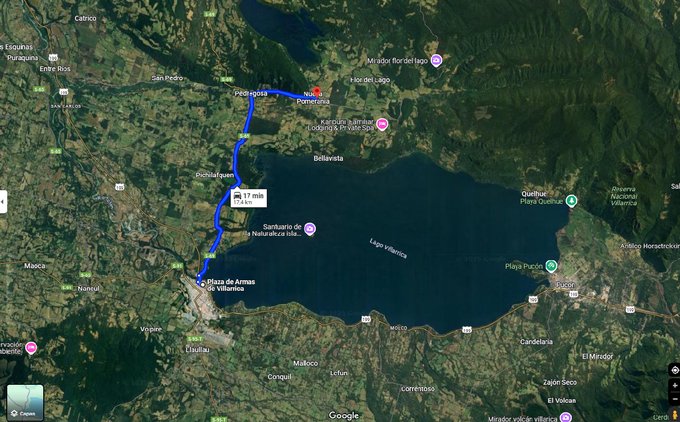Zoom in with the plus button
This screenshot has width=680, height=422.
(674, 385)
